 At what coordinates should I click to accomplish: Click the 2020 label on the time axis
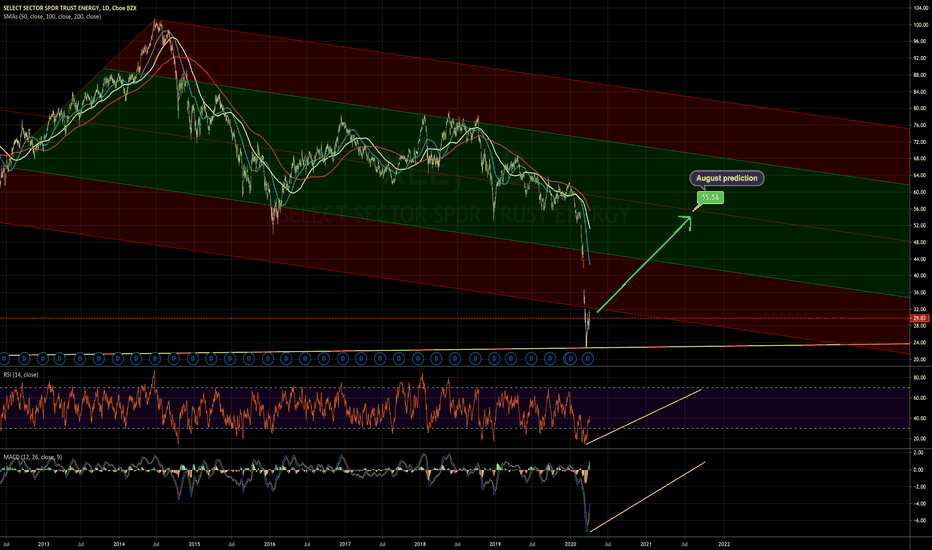pyautogui.click(x=571, y=543)
